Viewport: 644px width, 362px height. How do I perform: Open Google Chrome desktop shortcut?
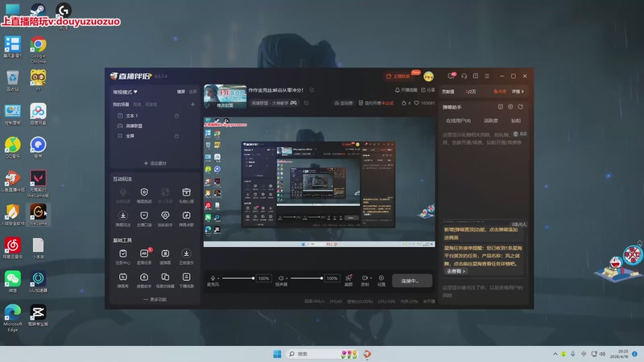click(x=38, y=49)
